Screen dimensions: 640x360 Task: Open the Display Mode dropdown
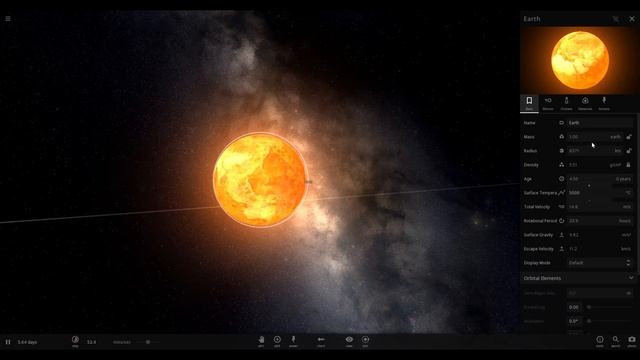pyautogui.click(x=600, y=263)
